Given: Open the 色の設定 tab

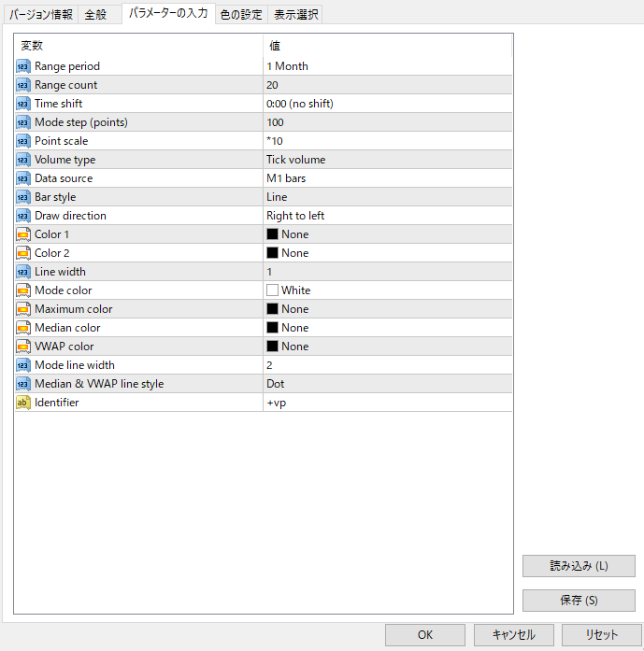Looking at the screenshot, I should 241,15.
